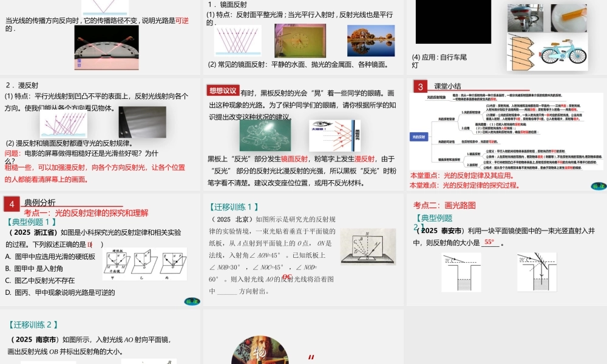This screenshot has height=364, width=607.
Task: Click the line 本堂难点：光的反射定律的探究过程。
Action: coord(464,185)
